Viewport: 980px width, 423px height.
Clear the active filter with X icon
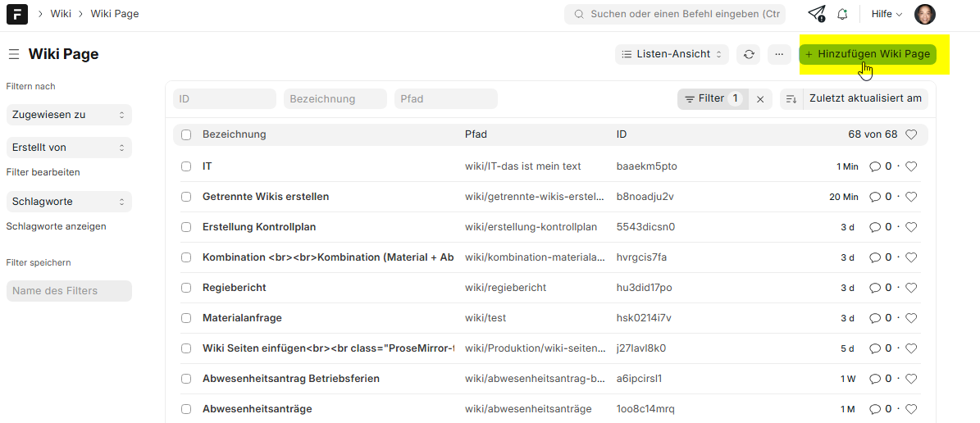point(760,99)
